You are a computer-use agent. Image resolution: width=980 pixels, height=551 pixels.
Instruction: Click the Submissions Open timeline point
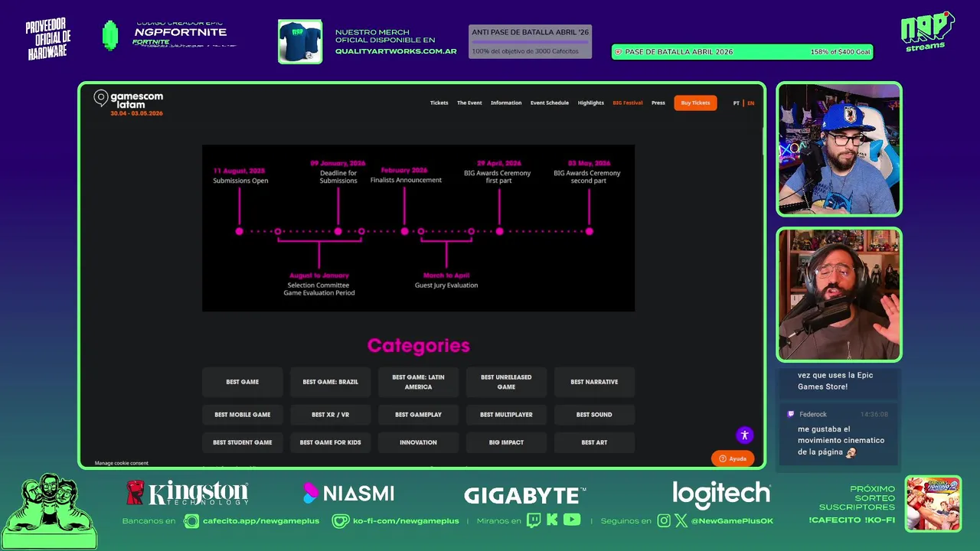pyautogui.click(x=240, y=231)
